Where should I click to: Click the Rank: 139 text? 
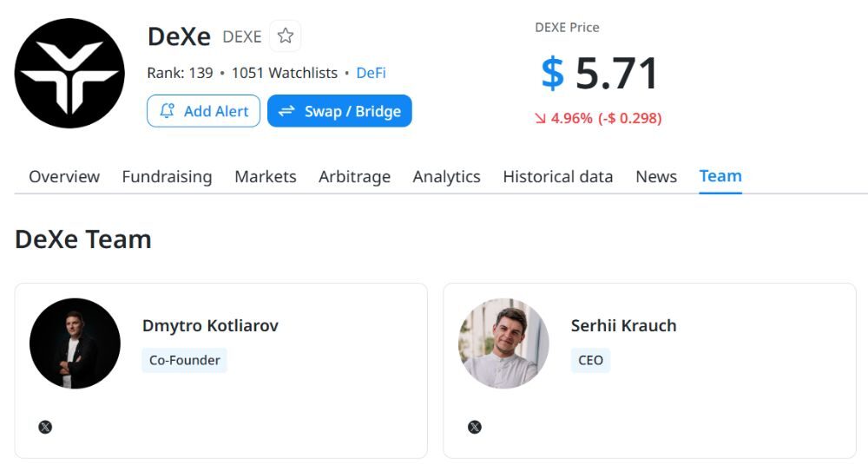[180, 73]
